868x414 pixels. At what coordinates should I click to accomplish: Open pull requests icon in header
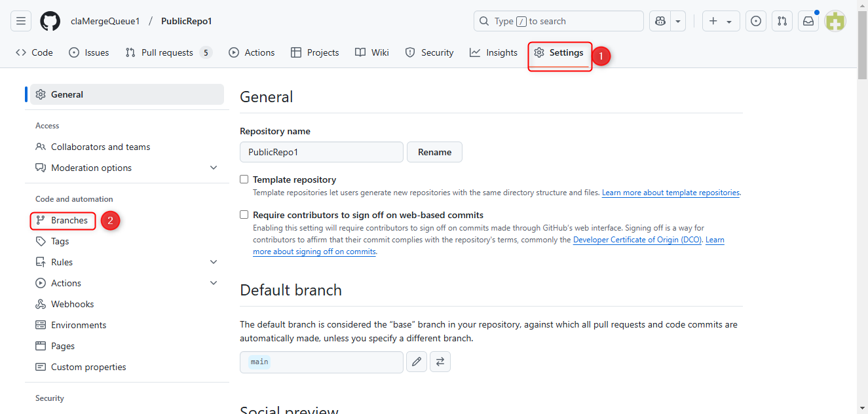pyautogui.click(x=782, y=21)
